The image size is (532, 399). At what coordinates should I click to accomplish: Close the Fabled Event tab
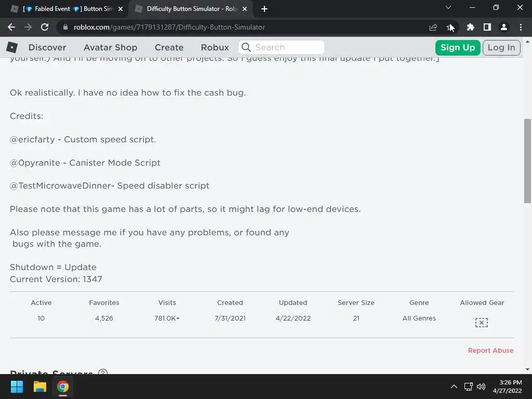click(121, 9)
